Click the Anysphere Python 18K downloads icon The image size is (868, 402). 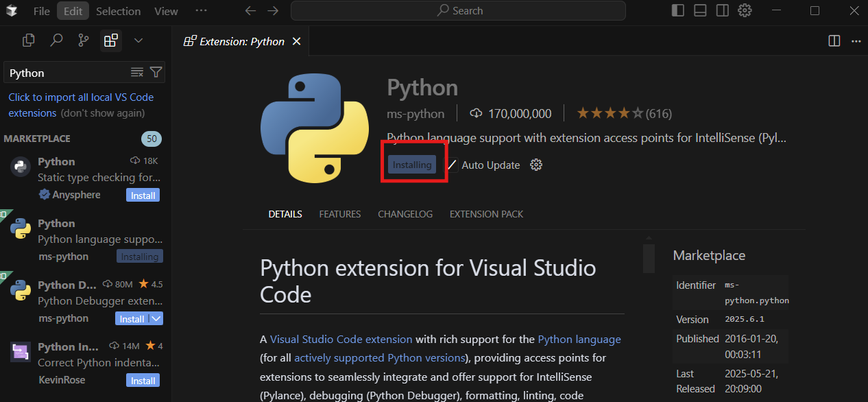[135, 161]
